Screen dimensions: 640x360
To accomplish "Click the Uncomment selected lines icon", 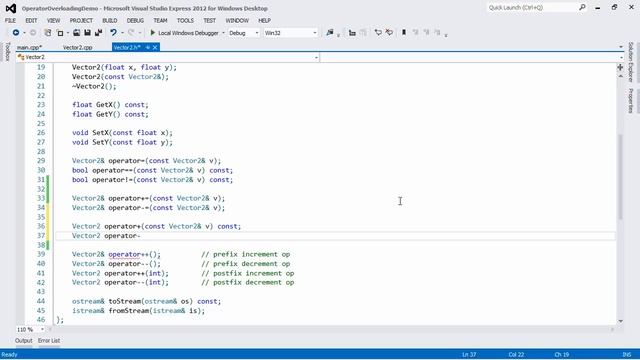I will (x=389, y=33).
